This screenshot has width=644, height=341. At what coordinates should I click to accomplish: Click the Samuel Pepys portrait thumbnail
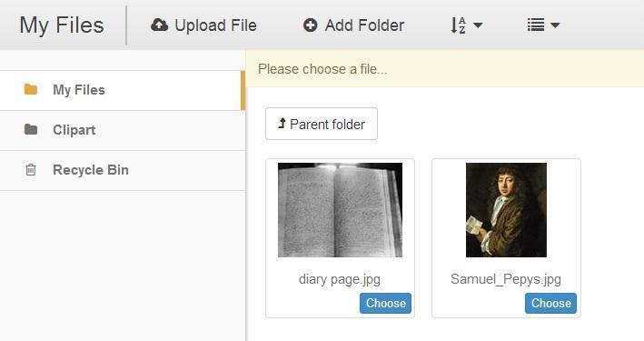pos(506,210)
